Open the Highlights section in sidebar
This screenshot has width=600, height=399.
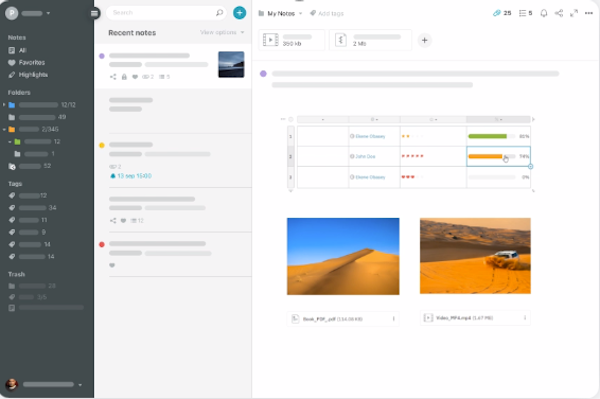[28, 75]
